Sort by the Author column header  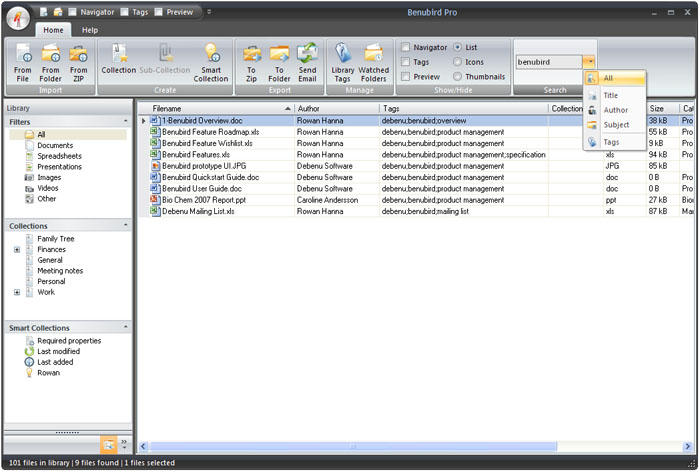(x=337, y=109)
